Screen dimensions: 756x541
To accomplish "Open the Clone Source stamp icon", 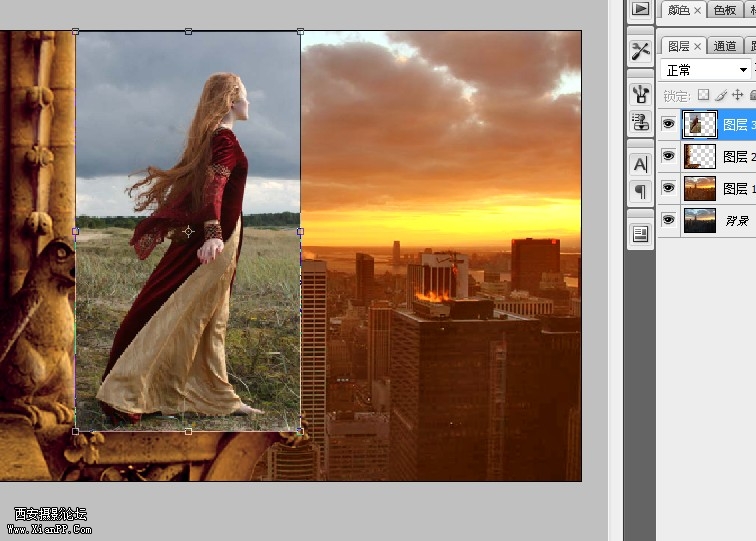I will 640,122.
